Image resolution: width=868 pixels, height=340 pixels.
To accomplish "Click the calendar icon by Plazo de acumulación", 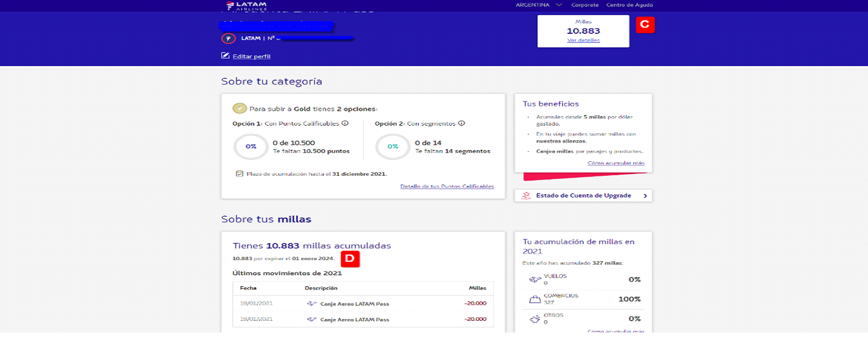I will pos(239,174).
